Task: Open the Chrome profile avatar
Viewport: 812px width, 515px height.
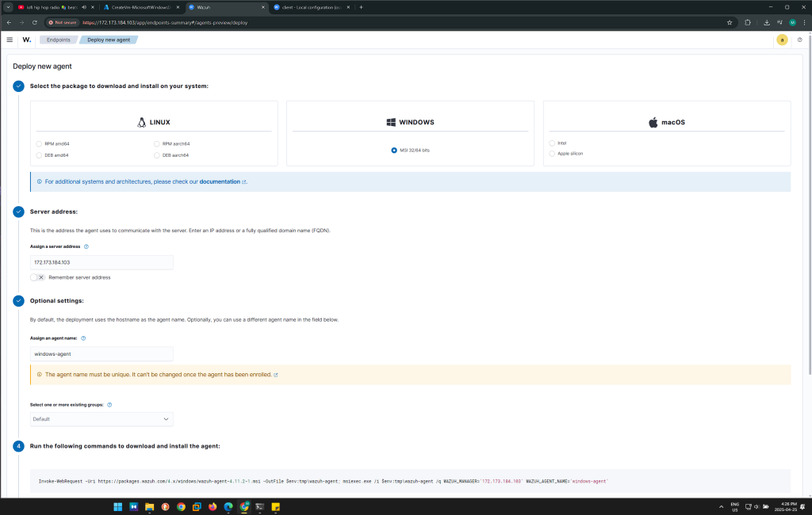Action: (792, 23)
